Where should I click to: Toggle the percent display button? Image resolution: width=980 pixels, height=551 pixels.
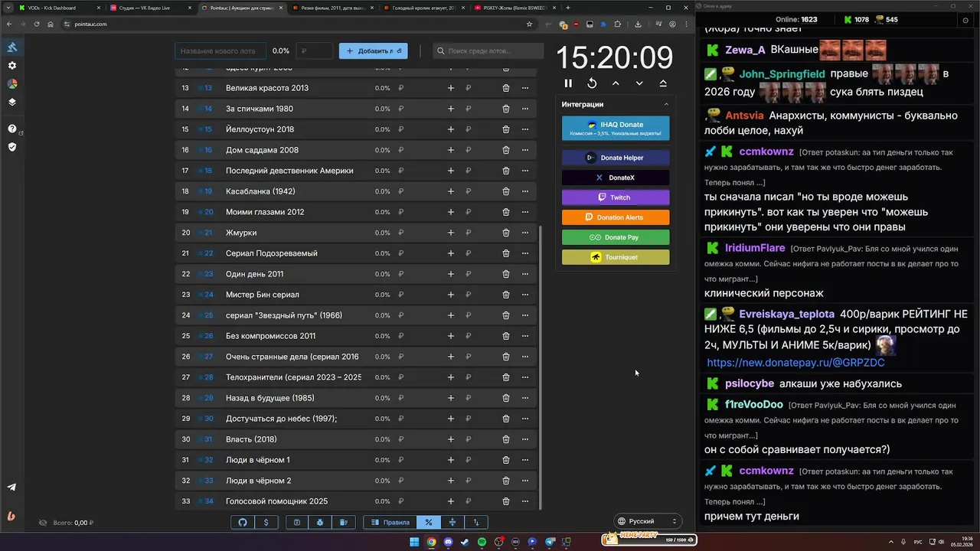(429, 522)
